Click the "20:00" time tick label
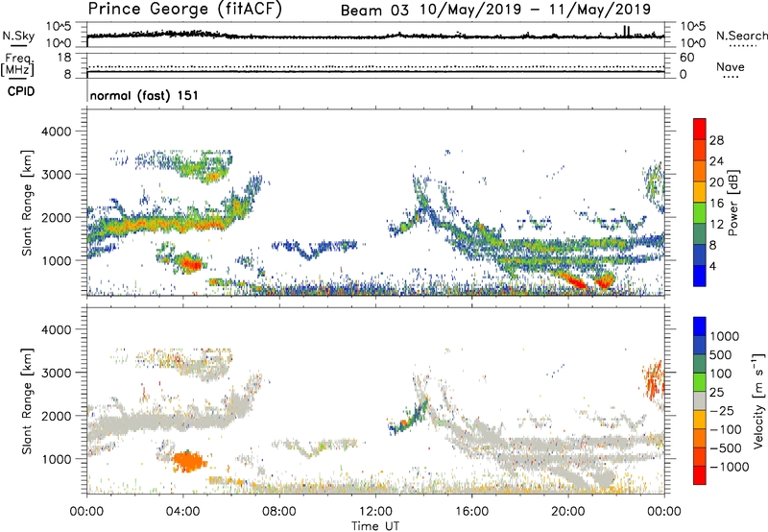 [567, 512]
